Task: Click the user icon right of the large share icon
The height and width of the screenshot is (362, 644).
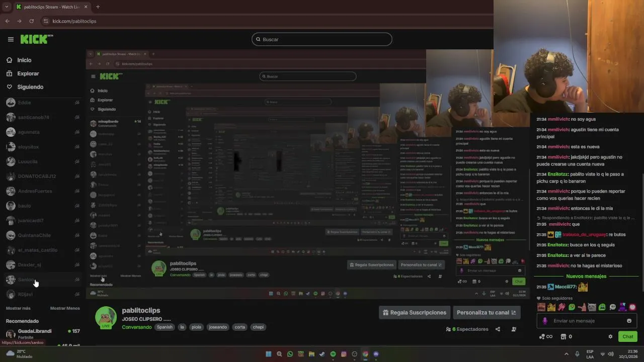Action: pyautogui.click(x=514, y=329)
